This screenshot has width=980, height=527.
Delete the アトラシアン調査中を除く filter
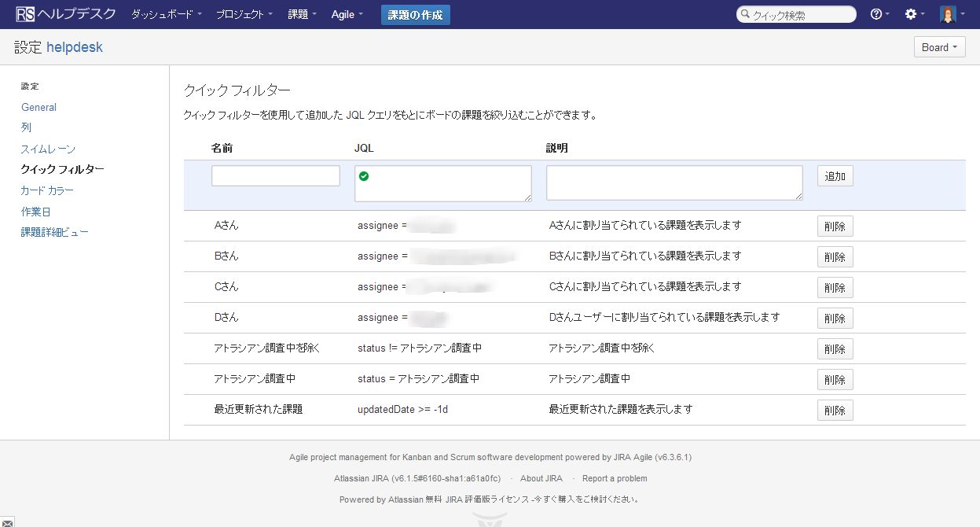tap(835, 348)
